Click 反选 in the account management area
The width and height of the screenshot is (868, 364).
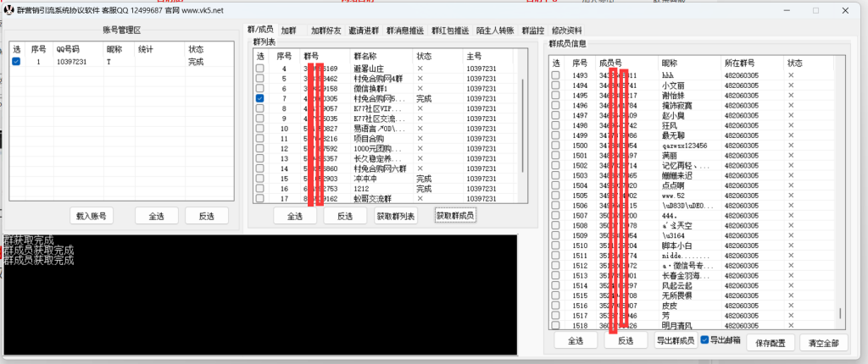pos(207,216)
